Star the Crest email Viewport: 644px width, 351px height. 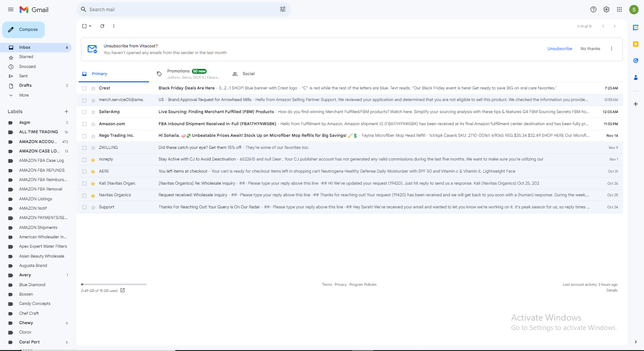tap(93, 89)
